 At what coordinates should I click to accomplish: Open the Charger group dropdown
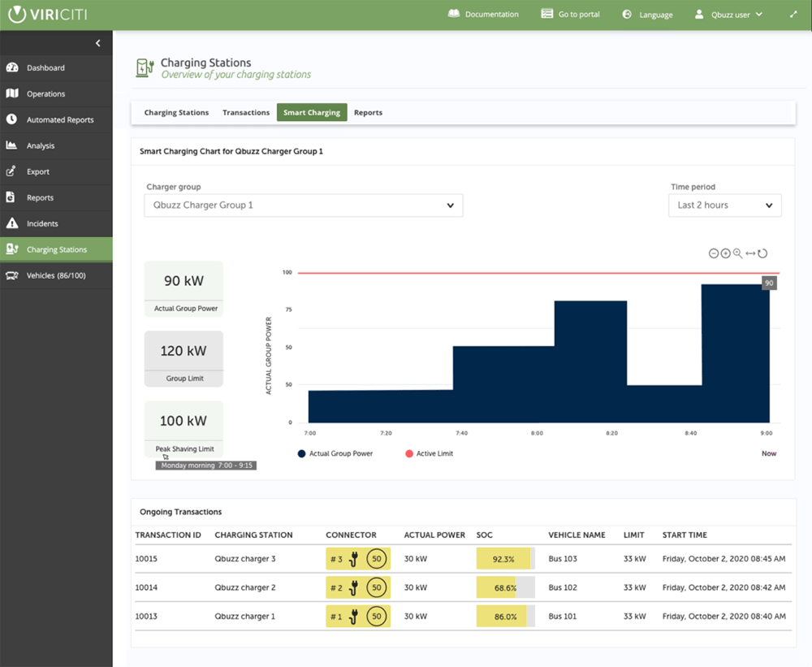304,206
